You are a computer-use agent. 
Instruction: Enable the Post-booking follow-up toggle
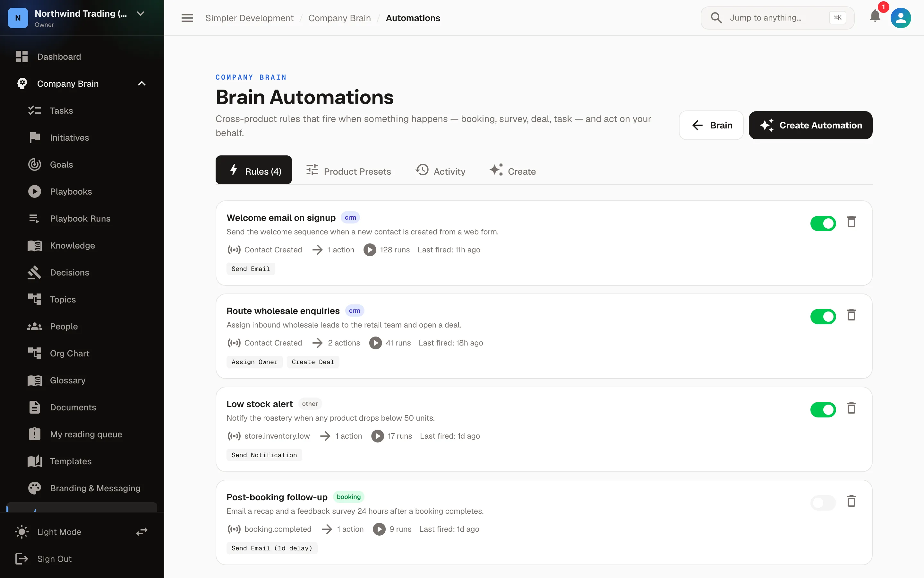click(823, 502)
